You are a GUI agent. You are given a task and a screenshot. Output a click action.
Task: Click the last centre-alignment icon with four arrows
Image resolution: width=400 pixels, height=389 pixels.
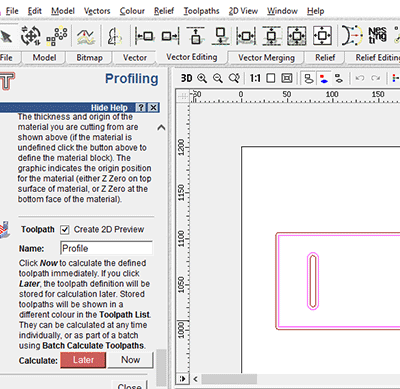click(x=322, y=36)
